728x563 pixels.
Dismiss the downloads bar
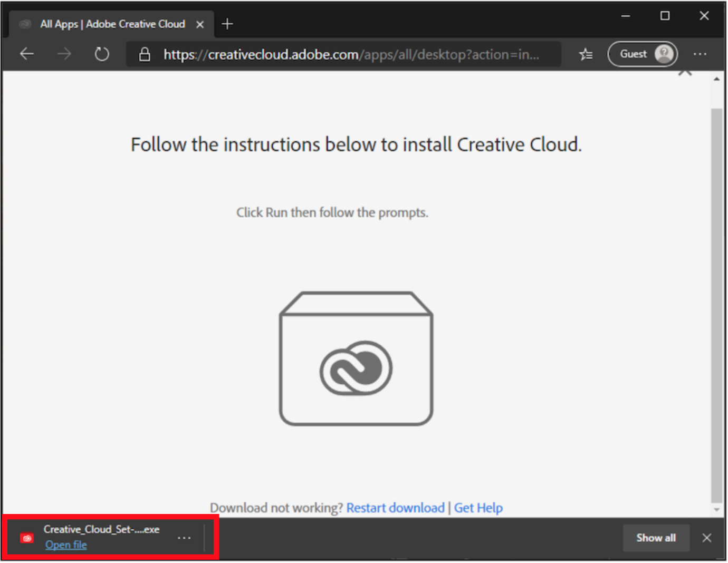click(x=707, y=538)
